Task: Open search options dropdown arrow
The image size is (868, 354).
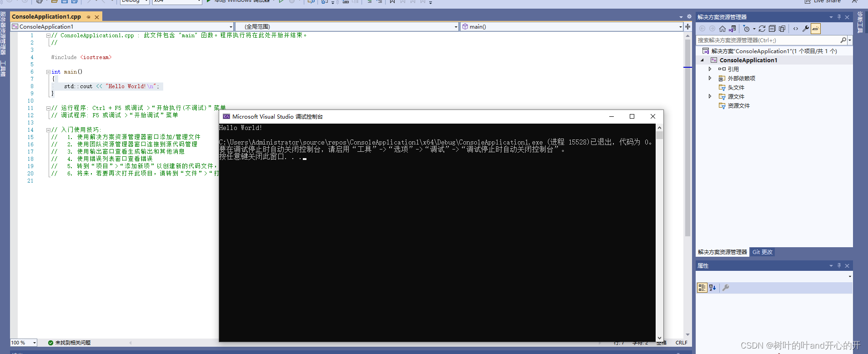Action: (849, 40)
